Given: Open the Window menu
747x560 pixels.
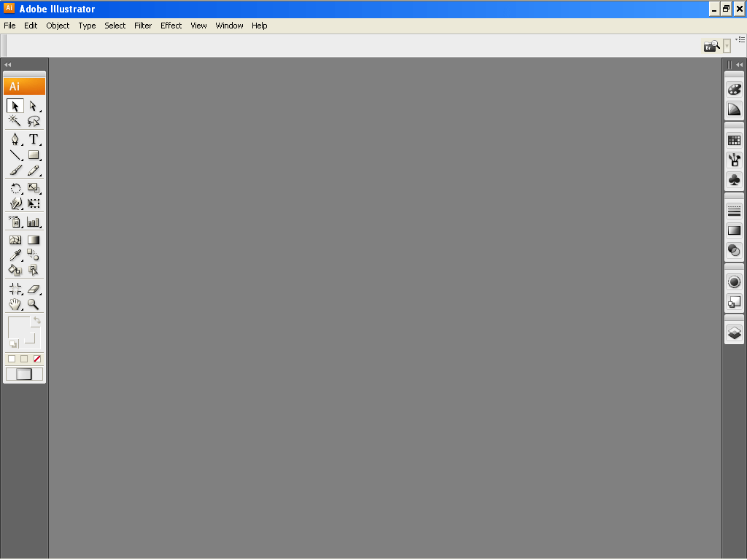Looking at the screenshot, I should point(229,26).
